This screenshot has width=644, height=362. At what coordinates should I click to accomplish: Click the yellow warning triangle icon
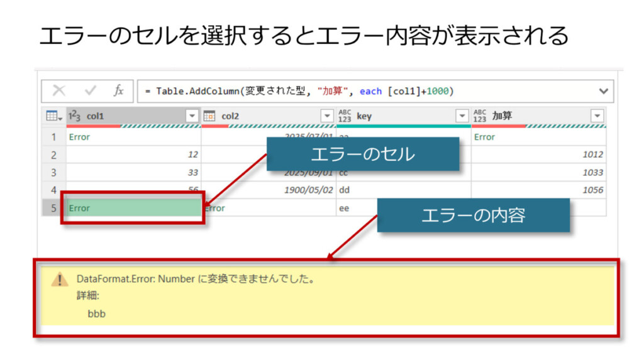60,280
